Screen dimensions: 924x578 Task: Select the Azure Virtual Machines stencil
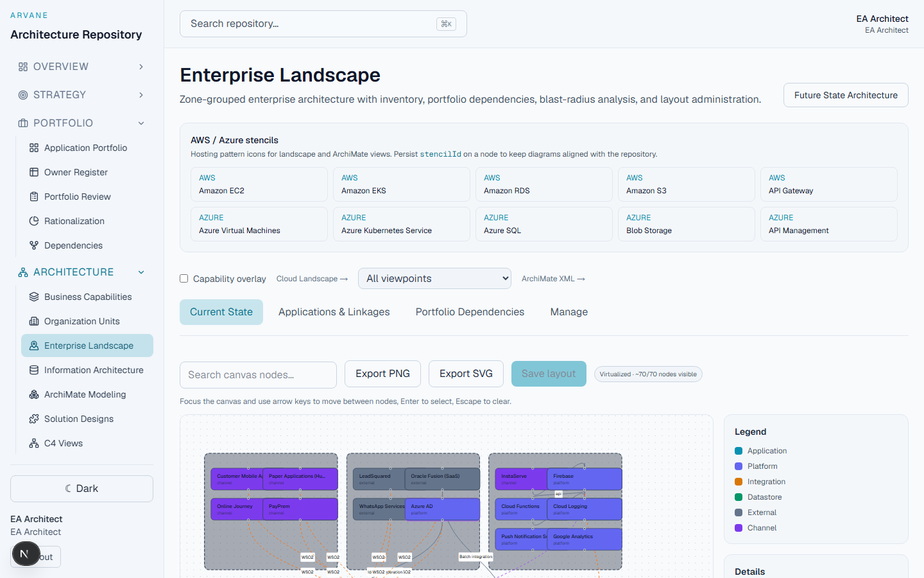point(259,224)
